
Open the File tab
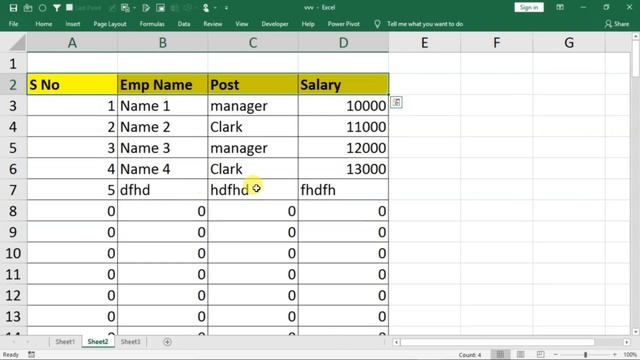tap(13, 24)
